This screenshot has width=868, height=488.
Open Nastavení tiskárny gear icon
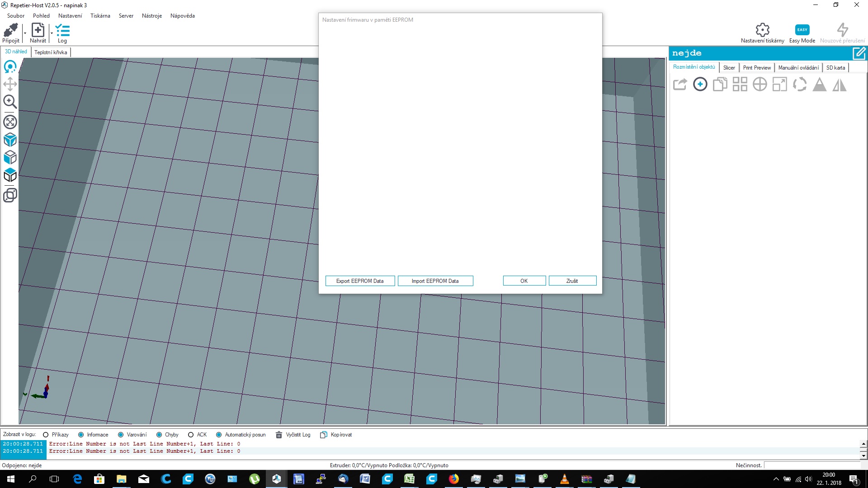pos(762,30)
